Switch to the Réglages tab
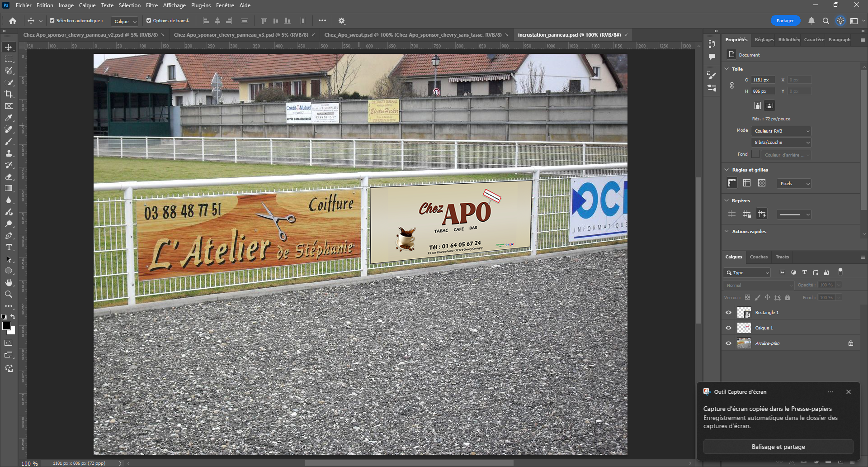The image size is (868, 467). [764, 40]
